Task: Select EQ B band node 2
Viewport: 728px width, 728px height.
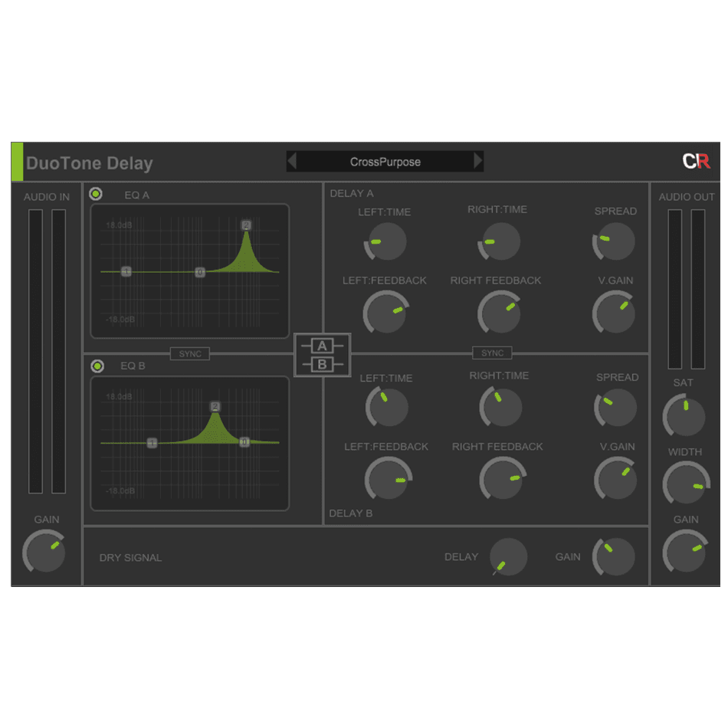Action: tap(215, 406)
